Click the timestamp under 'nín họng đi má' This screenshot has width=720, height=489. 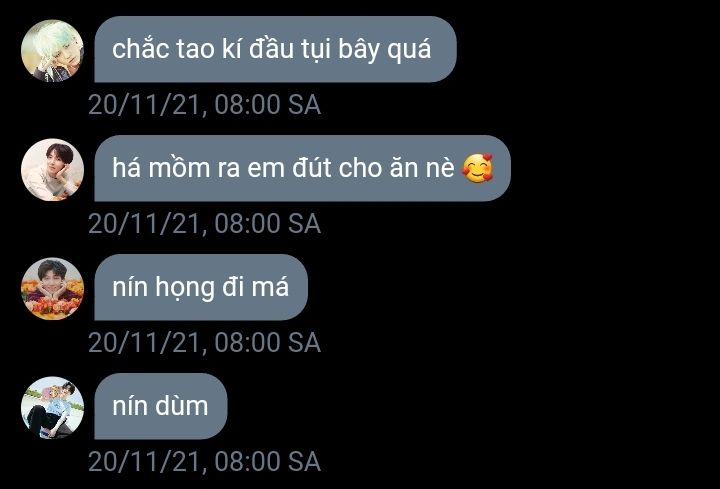[204, 343]
